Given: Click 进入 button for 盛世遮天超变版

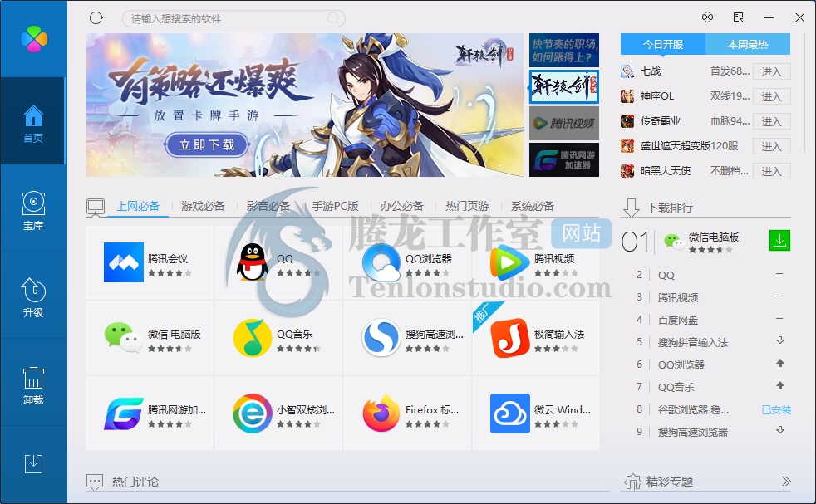Looking at the screenshot, I should 772,147.
